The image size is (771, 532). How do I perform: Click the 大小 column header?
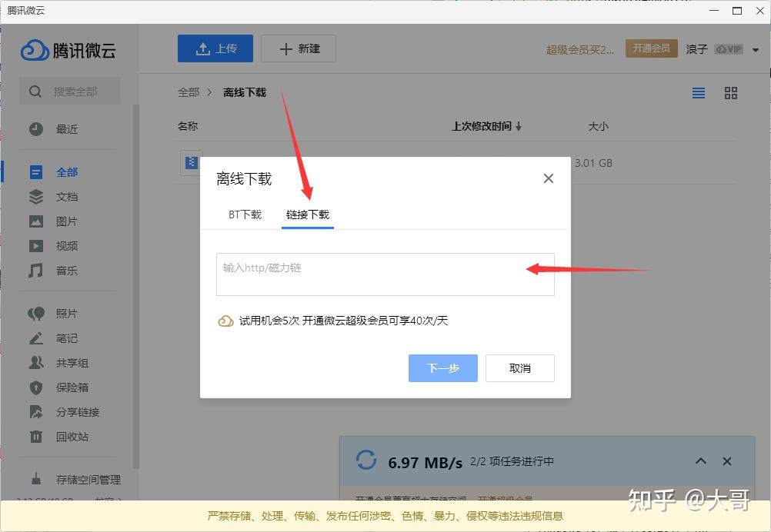click(x=598, y=126)
